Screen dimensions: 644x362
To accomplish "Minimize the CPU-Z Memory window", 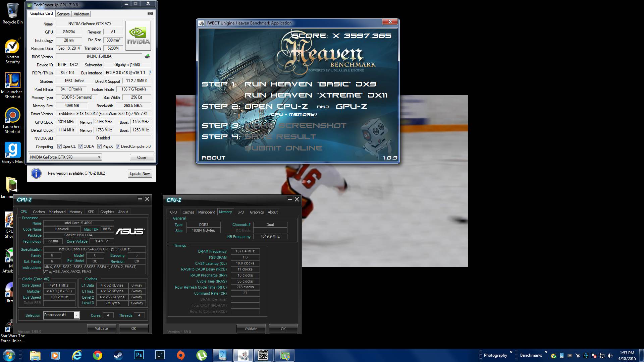I will coord(289,199).
